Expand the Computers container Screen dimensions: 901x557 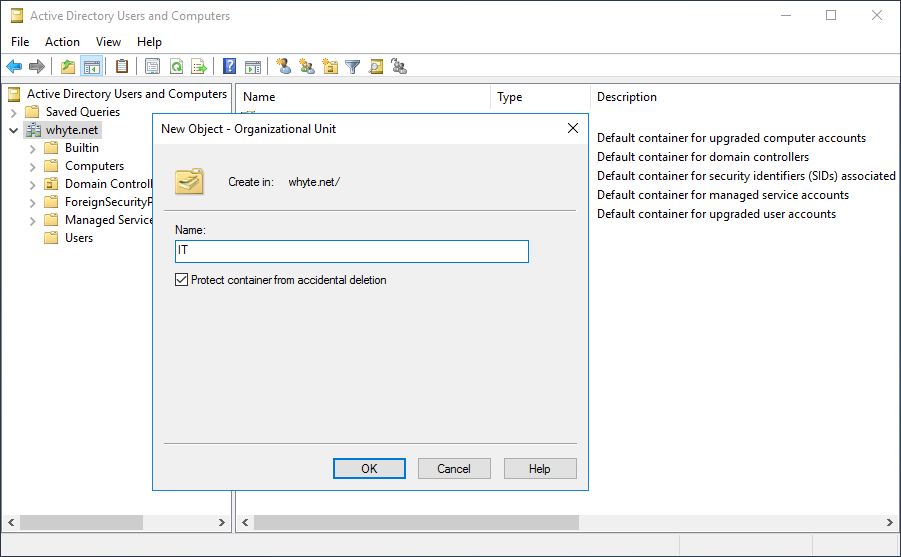(33, 167)
